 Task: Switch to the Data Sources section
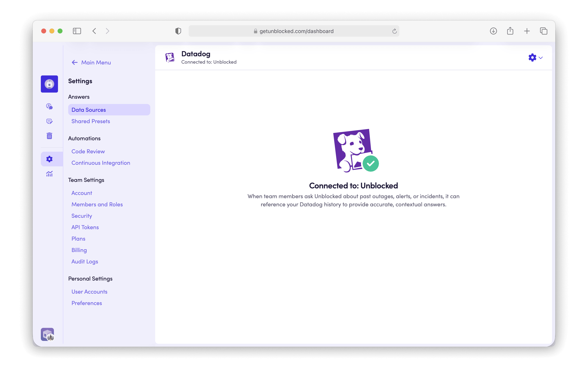tap(89, 109)
